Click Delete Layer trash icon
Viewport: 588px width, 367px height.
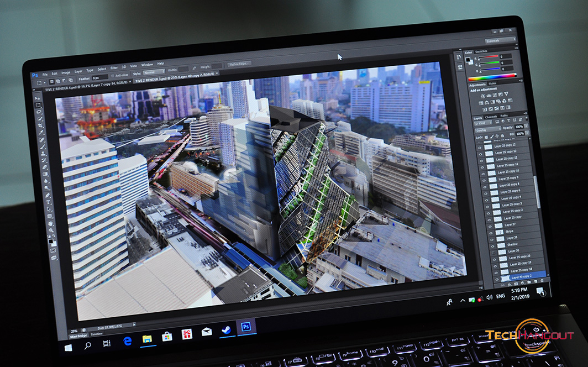[542, 281]
